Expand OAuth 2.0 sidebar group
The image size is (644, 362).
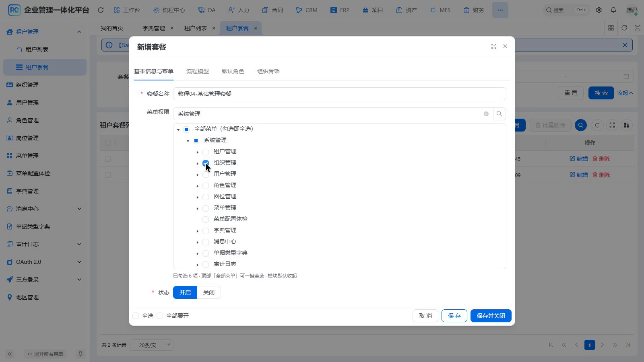[x=45, y=262]
